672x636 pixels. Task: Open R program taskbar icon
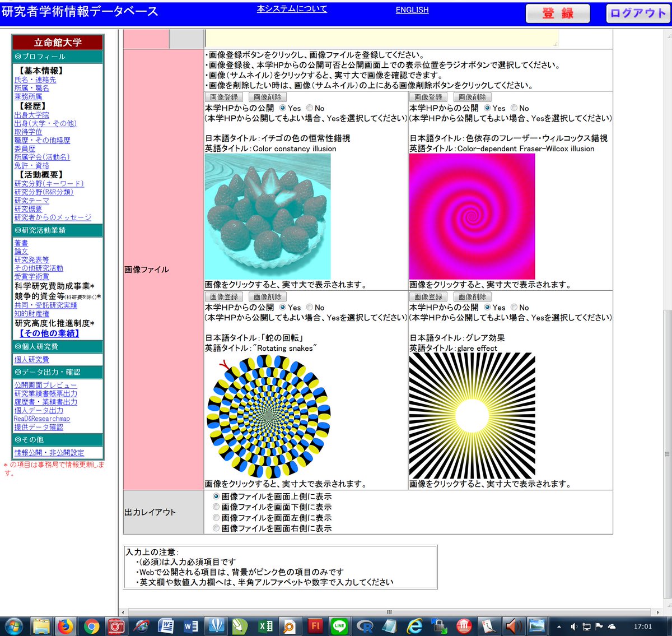[x=365, y=626]
